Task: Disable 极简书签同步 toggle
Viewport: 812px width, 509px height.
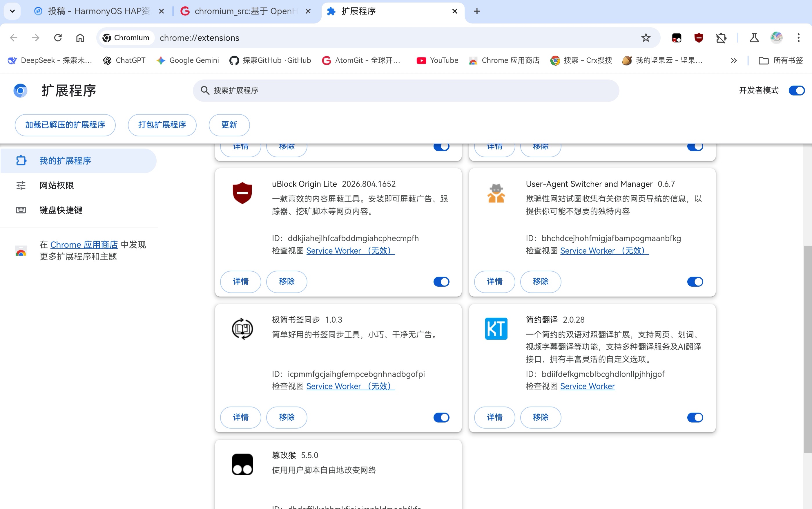Action: (x=441, y=417)
